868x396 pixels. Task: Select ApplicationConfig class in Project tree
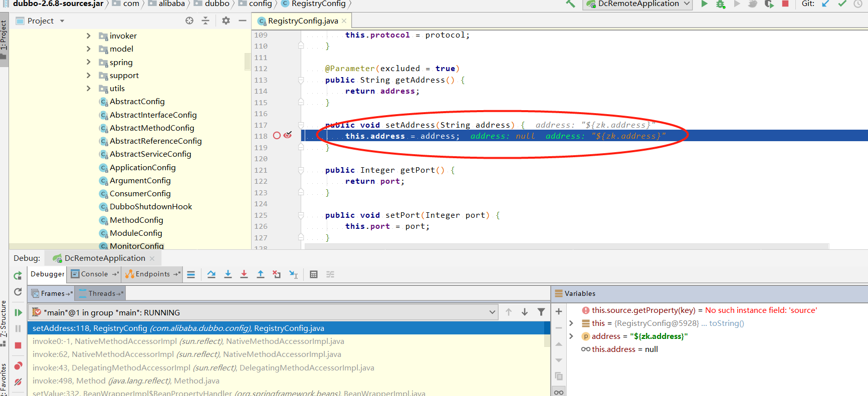143,168
